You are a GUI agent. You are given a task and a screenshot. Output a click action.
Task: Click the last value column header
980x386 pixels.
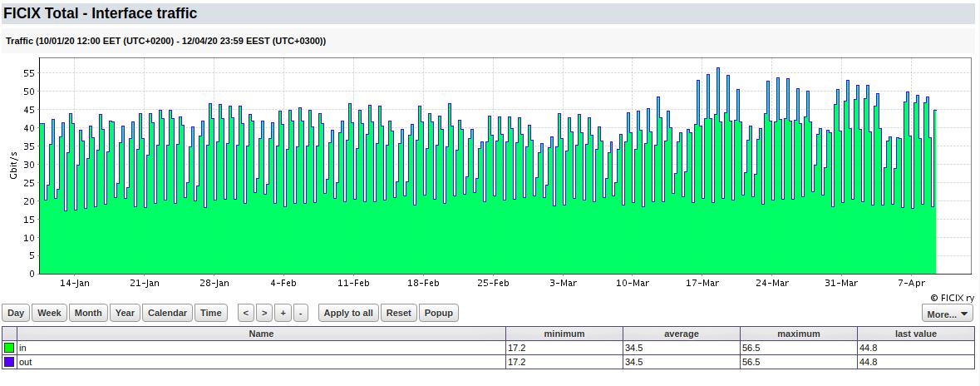(x=916, y=334)
